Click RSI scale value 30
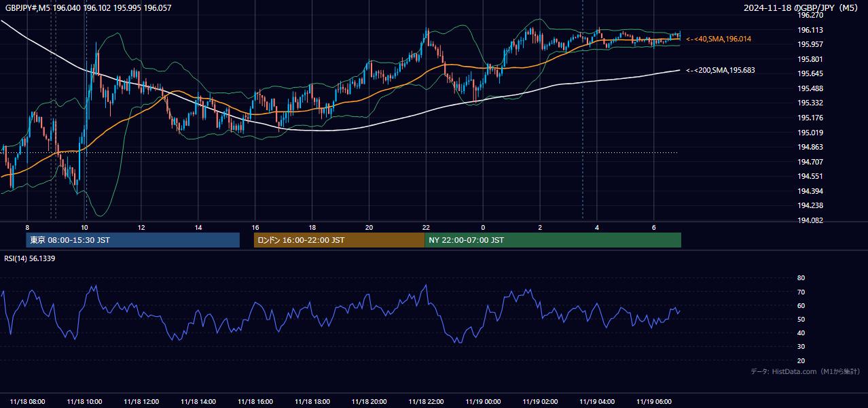The height and width of the screenshot is (408, 868). click(x=801, y=347)
